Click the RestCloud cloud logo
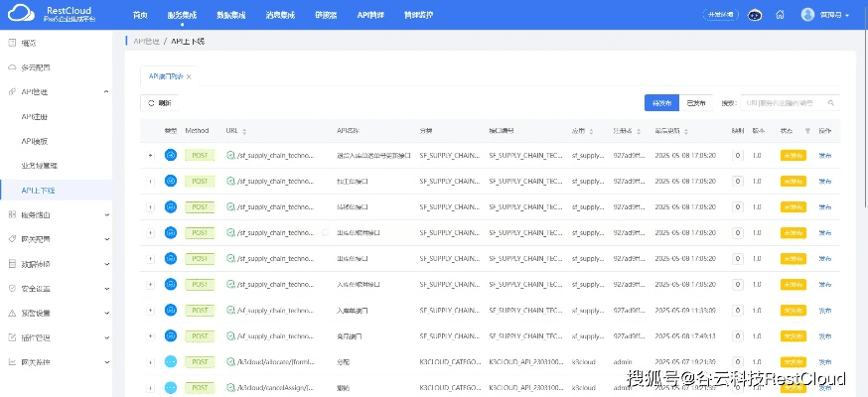Image resolution: width=868 pixels, height=397 pixels. pyautogui.click(x=22, y=14)
